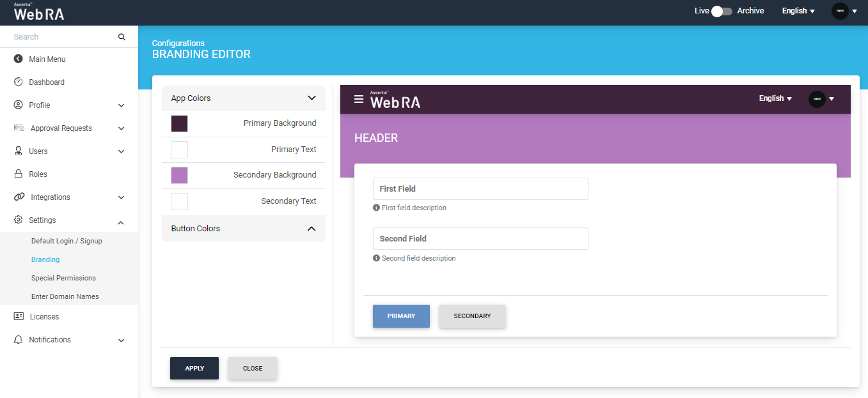This screenshot has width=868, height=398.
Task: Toggle the Live/Archive switch
Action: point(722,11)
